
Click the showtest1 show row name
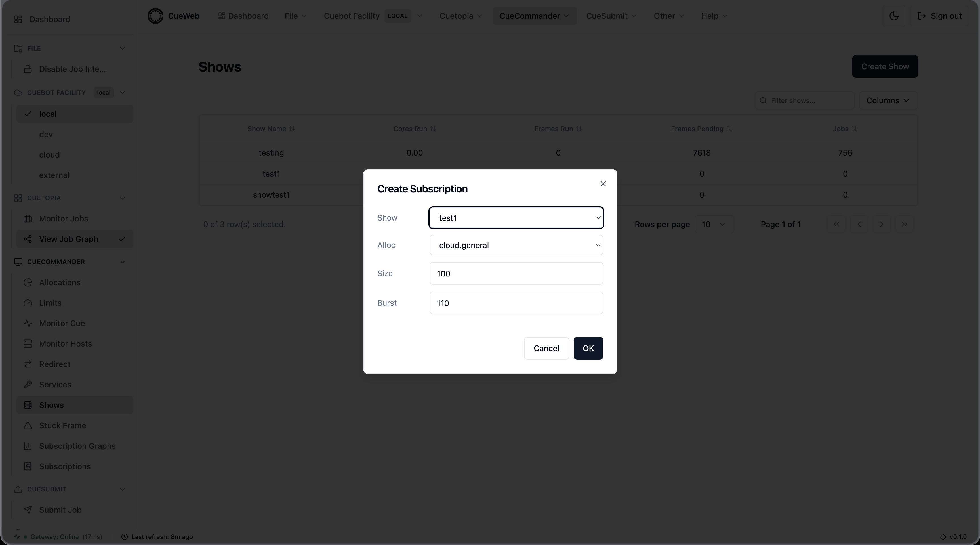(271, 195)
